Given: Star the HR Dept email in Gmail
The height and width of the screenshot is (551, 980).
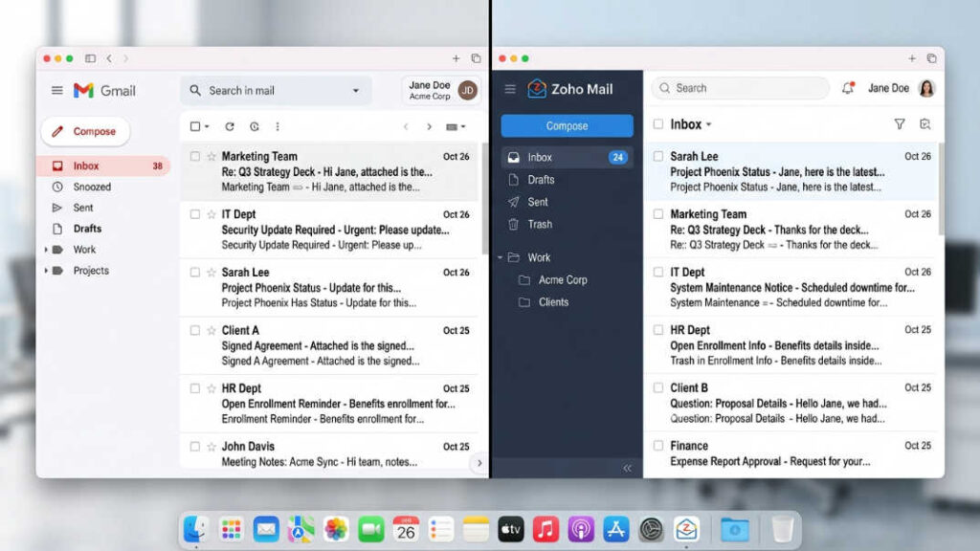Looking at the screenshot, I should [x=212, y=388].
